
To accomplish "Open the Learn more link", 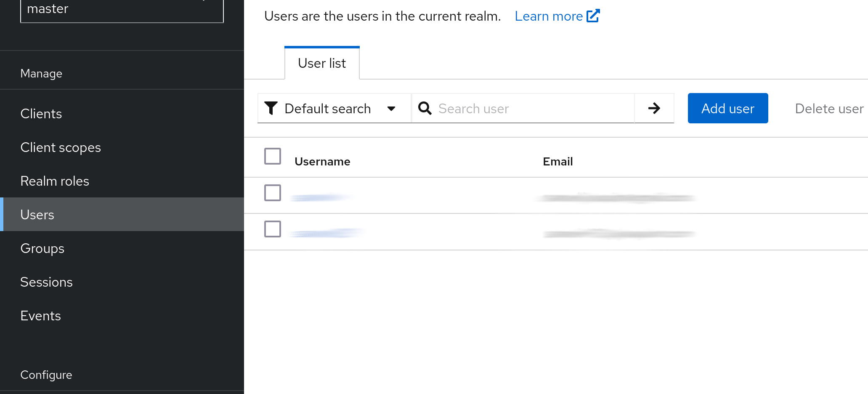I will click(548, 16).
